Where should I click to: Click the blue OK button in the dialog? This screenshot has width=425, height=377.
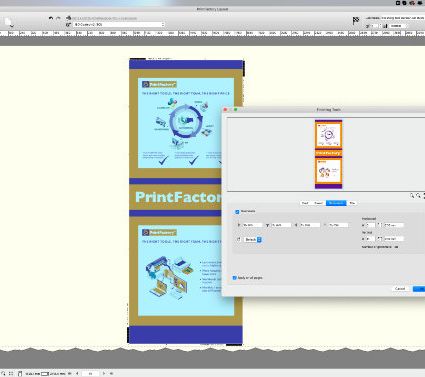tap(419, 289)
